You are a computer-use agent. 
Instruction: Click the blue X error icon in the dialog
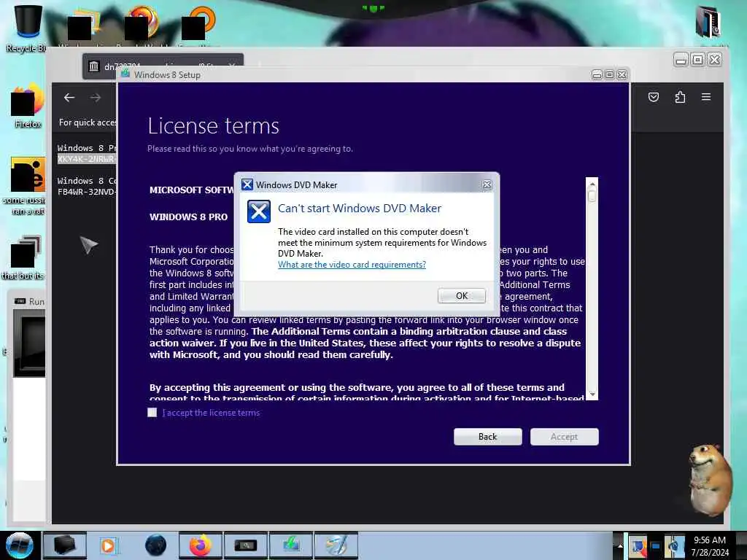point(259,211)
